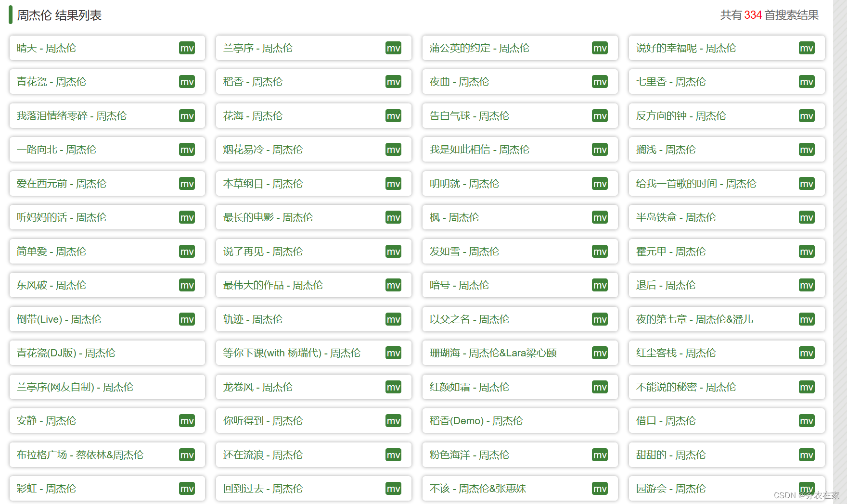
Task: Click the 共有 334 首搜索结果 count
Action: [x=769, y=15]
